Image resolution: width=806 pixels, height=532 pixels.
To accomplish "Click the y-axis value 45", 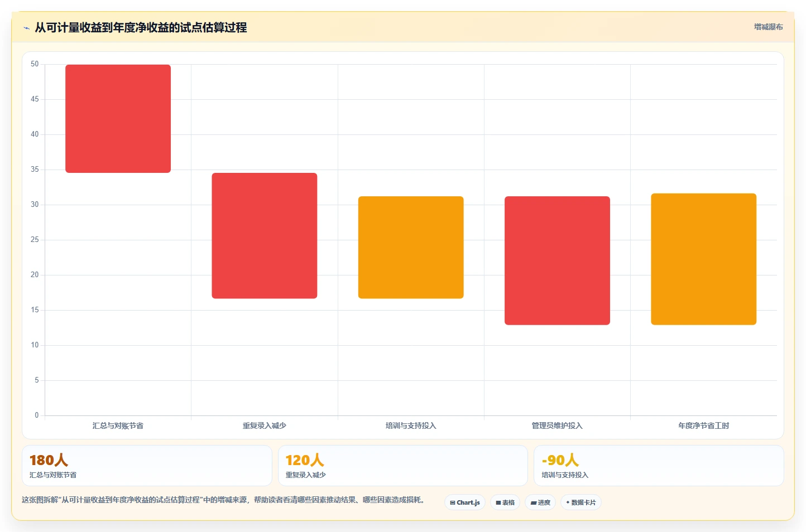I will (35, 99).
